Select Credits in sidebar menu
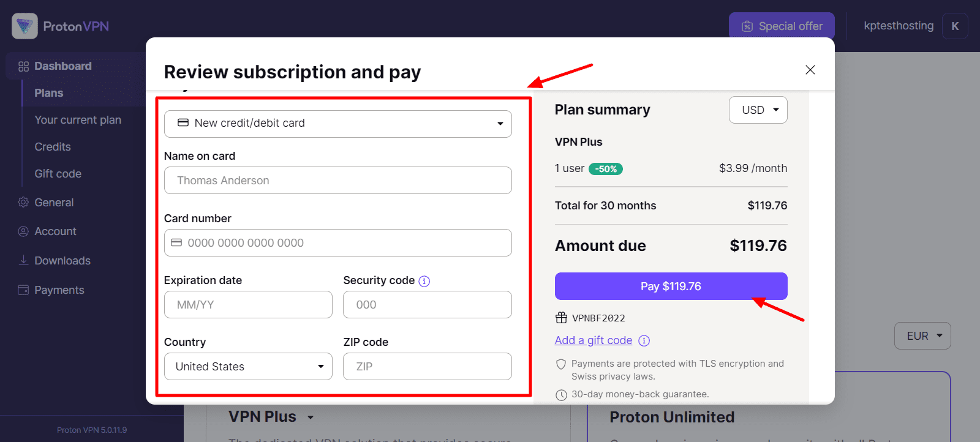Image resolution: width=980 pixels, height=442 pixels. point(53,147)
